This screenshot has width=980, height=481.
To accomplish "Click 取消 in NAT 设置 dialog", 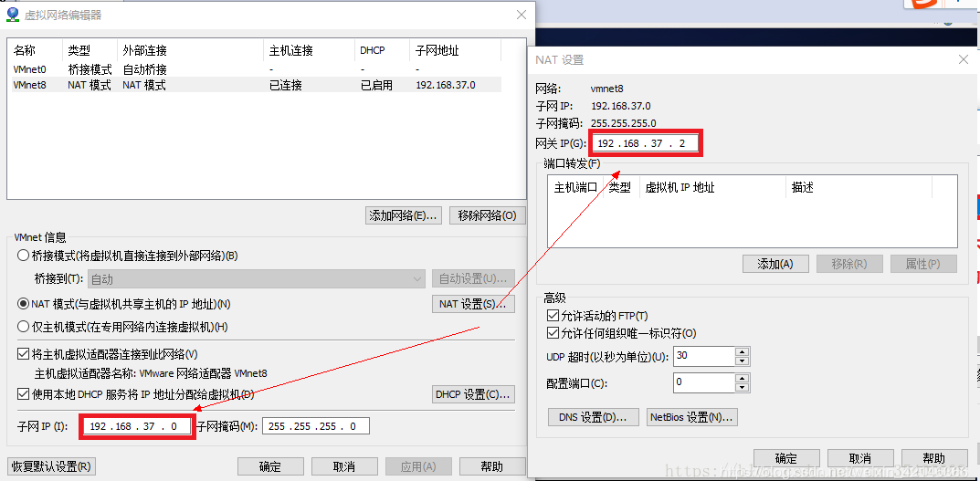I will (860, 458).
